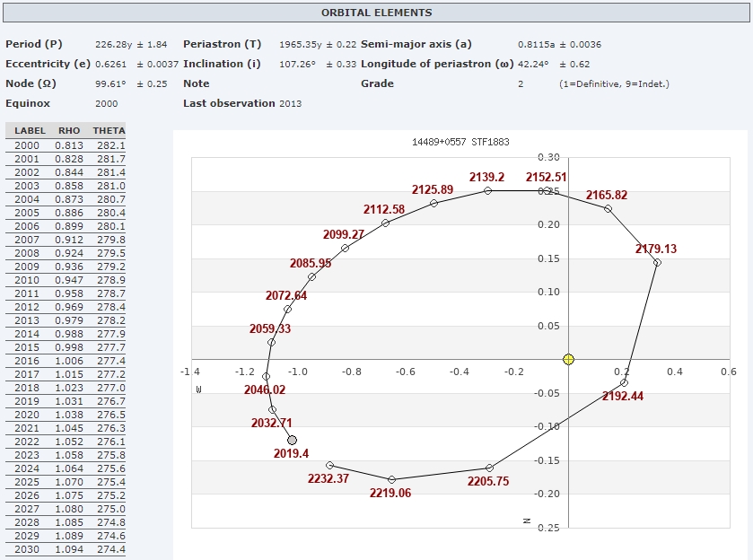Screen dimensions: 753x560
Task: Click the Last observation value 2013
Action: click(x=291, y=103)
